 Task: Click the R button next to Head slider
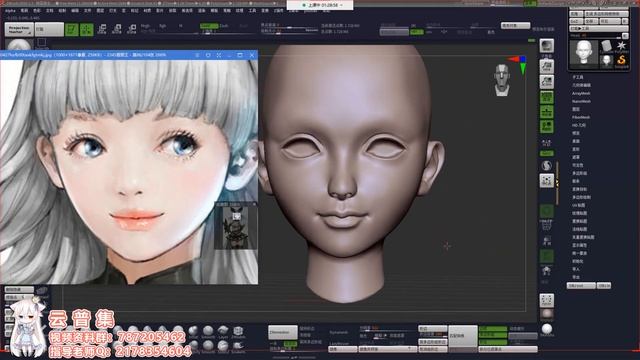pos(625,36)
